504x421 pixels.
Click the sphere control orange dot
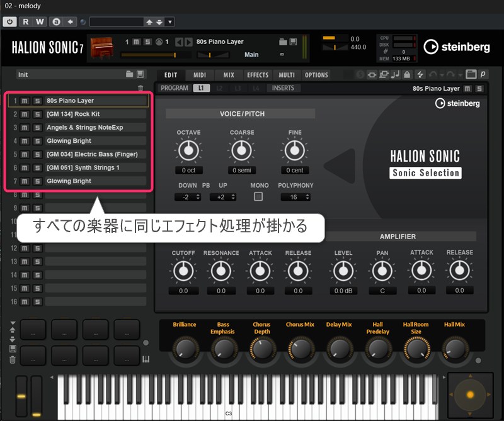pos(470,395)
